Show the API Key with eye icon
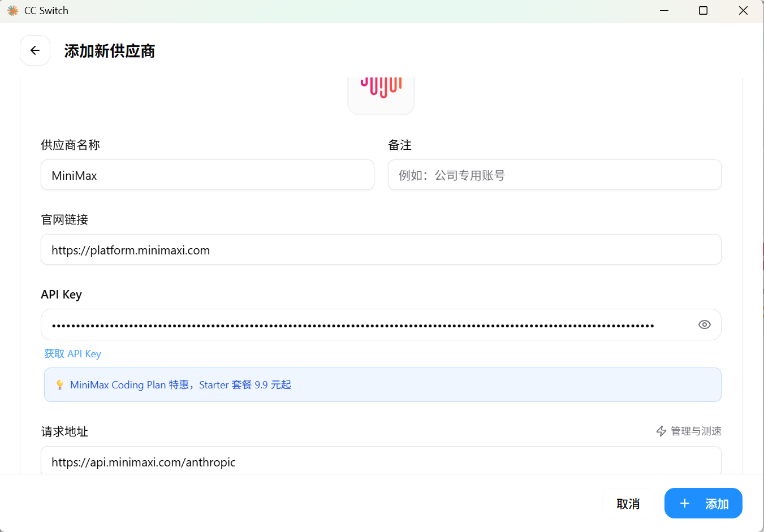 click(704, 325)
